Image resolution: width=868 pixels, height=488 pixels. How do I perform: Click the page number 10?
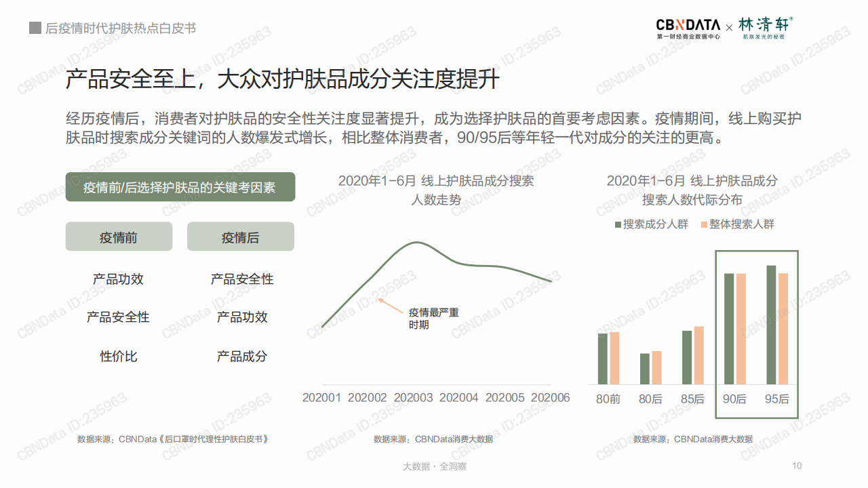pyautogui.click(x=797, y=466)
